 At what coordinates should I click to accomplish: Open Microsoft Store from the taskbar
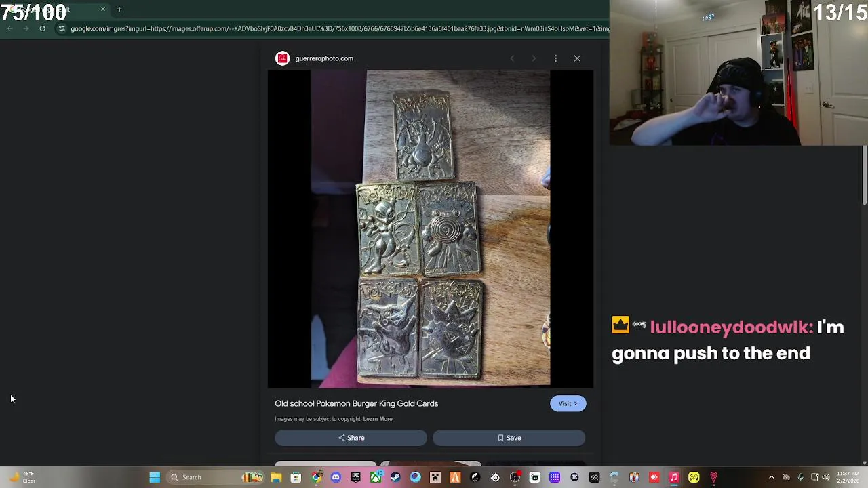296,477
